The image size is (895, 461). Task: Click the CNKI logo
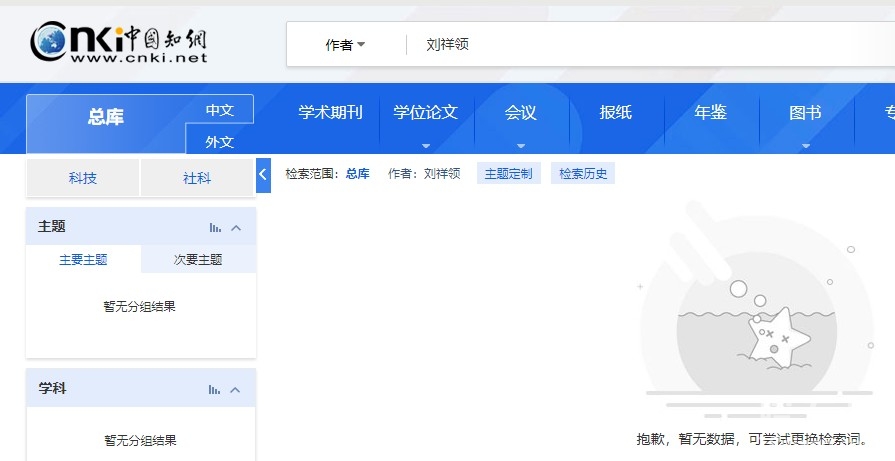pos(118,42)
